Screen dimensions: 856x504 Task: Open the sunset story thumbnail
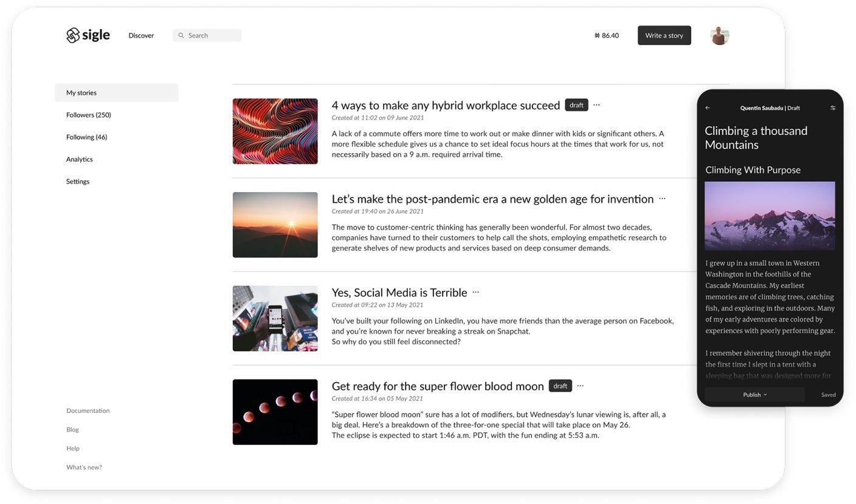coord(275,225)
